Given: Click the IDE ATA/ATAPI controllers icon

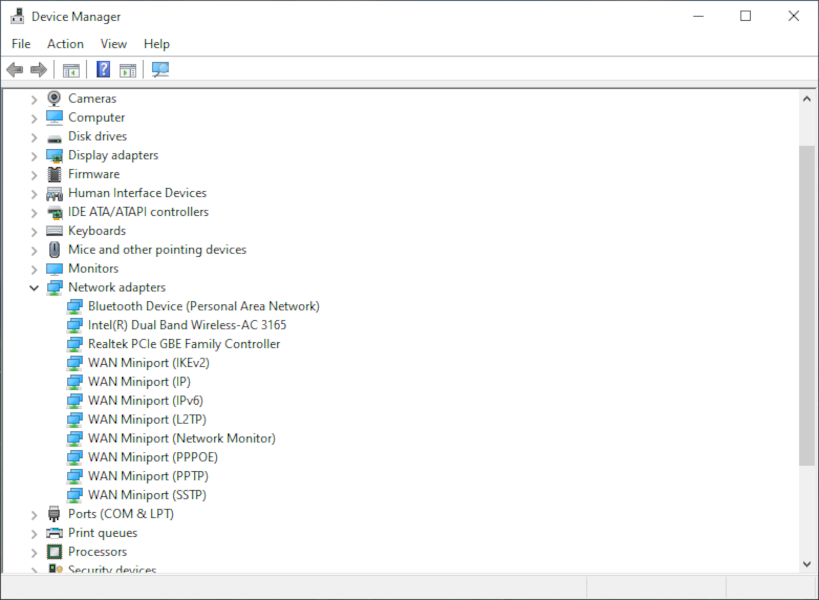Looking at the screenshot, I should pyautogui.click(x=54, y=213).
